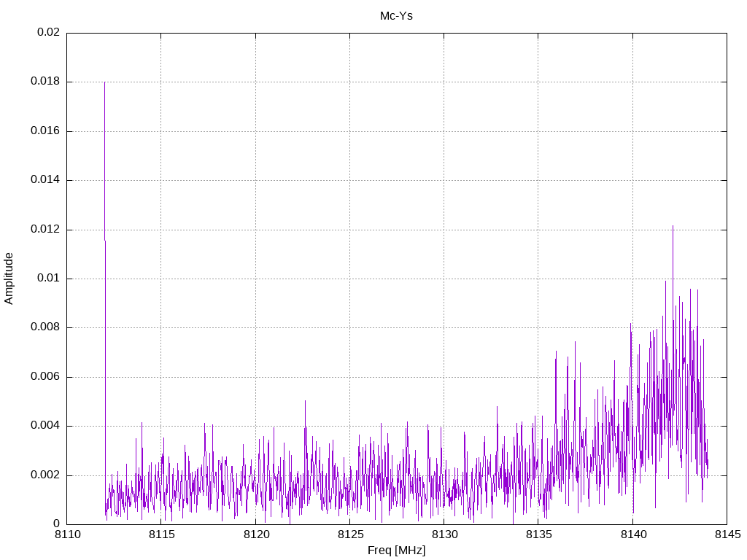Click the 8145 x-axis tick label
The width and height of the screenshot is (747, 560).
(726, 536)
